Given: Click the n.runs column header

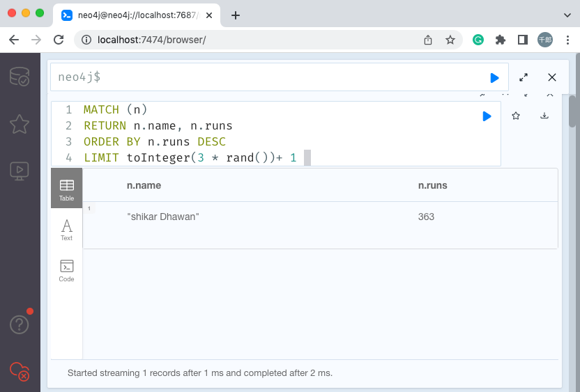Looking at the screenshot, I should (432, 185).
